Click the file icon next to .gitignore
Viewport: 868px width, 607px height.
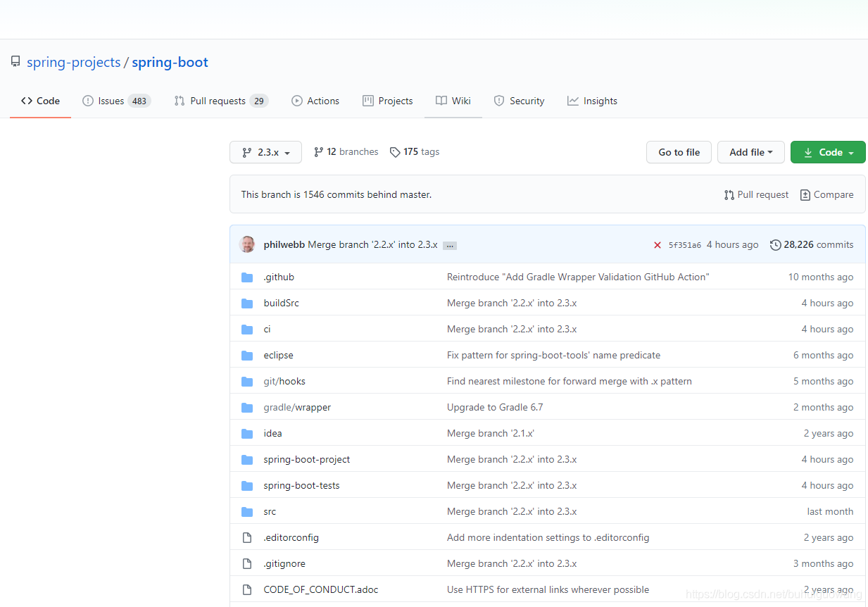tap(247, 563)
